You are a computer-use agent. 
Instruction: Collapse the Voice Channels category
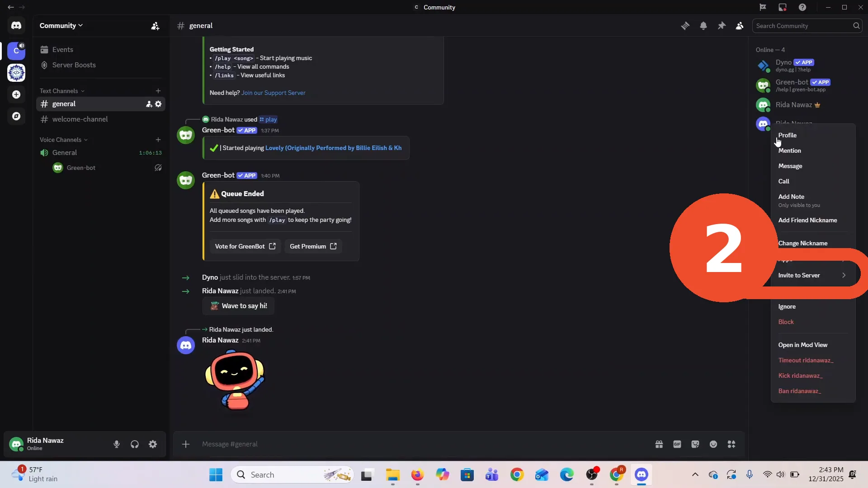(64, 140)
